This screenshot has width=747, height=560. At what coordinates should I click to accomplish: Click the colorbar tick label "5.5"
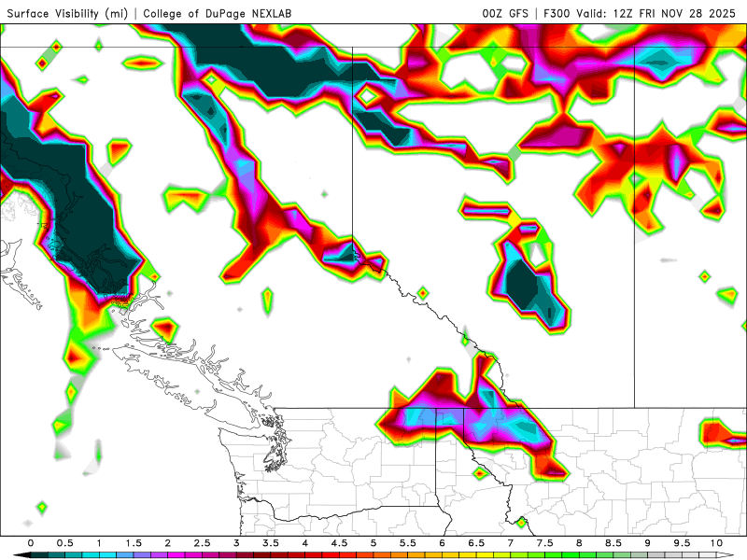(x=408, y=543)
